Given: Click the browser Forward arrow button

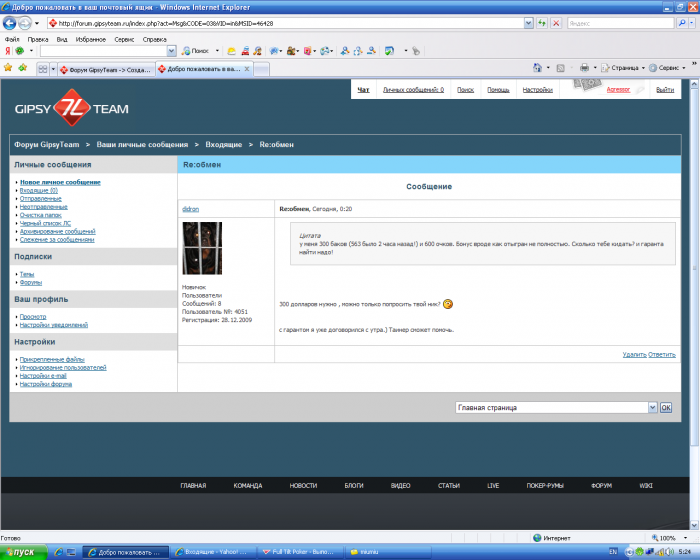Looking at the screenshot, I should coord(25,23).
